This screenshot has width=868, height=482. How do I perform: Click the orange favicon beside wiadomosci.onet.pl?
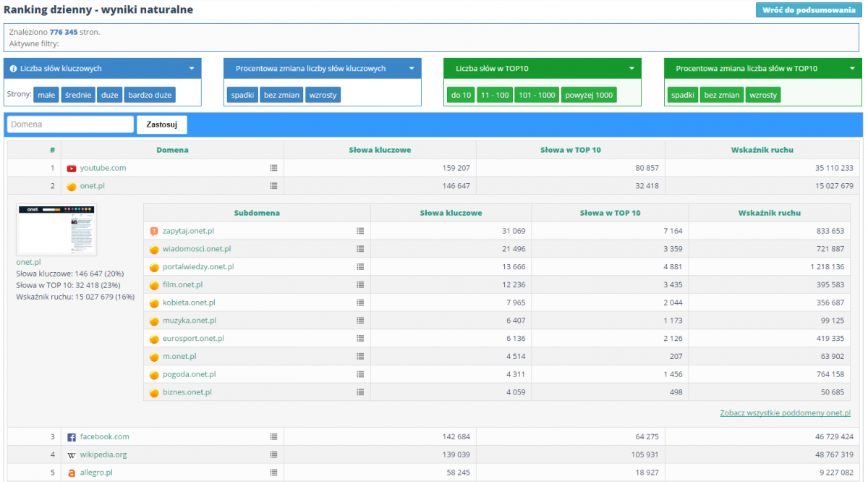pos(154,250)
